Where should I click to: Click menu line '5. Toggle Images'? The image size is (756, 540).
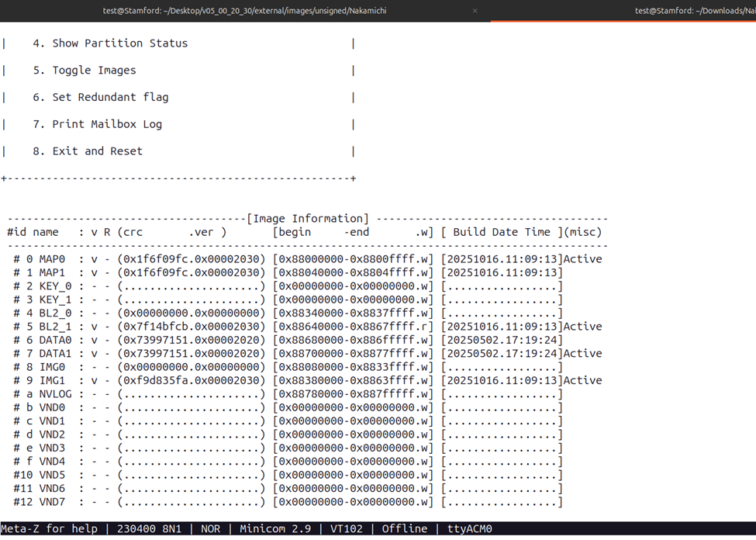pyautogui.click(x=85, y=70)
